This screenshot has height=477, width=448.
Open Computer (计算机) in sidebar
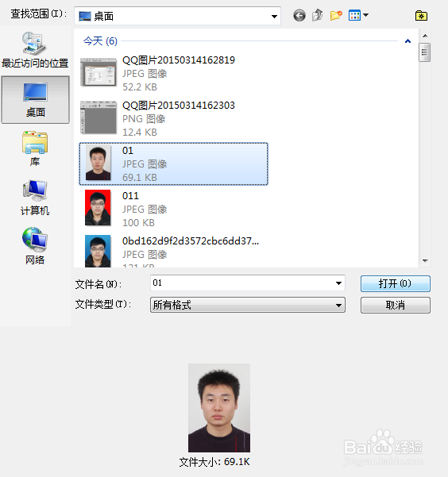35,198
